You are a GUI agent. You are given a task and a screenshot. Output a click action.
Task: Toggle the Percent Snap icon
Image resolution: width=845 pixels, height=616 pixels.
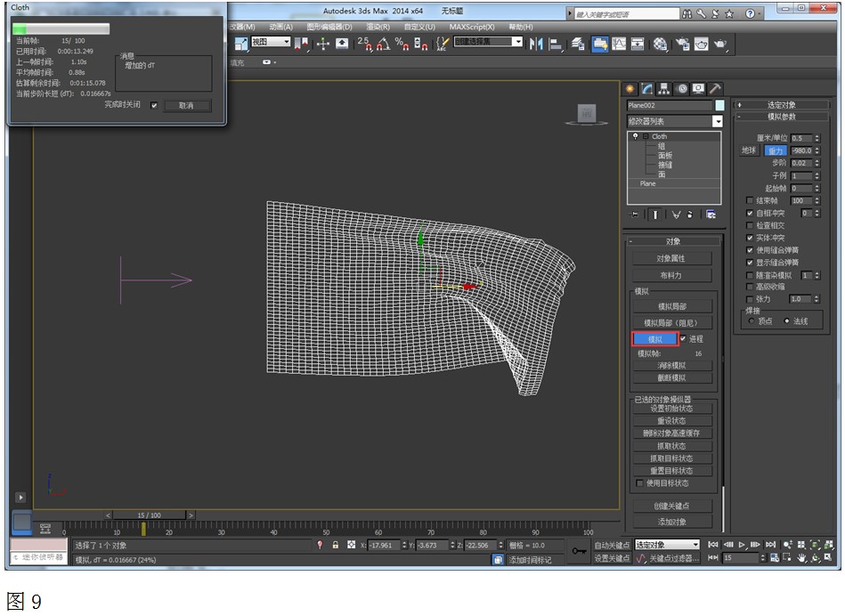(x=402, y=44)
